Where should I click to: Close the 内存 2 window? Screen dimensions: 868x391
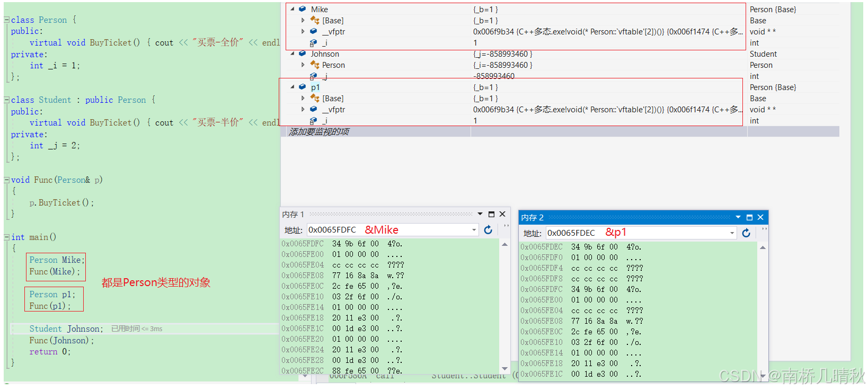click(760, 217)
